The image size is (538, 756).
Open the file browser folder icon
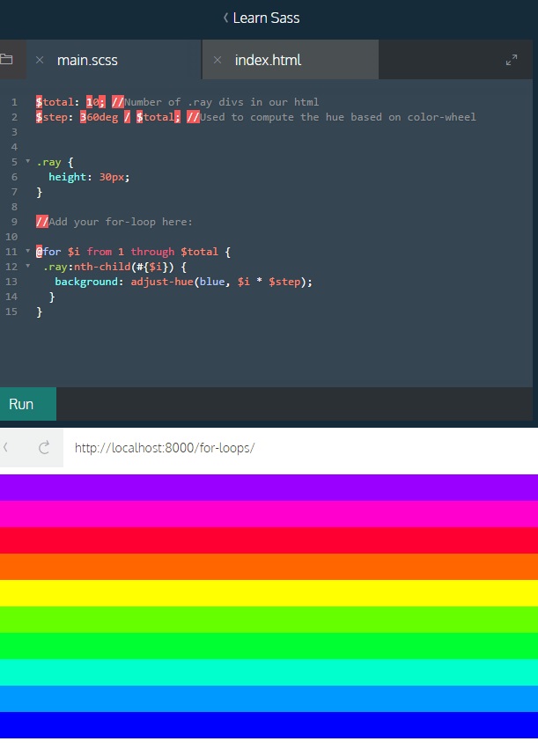[6, 59]
